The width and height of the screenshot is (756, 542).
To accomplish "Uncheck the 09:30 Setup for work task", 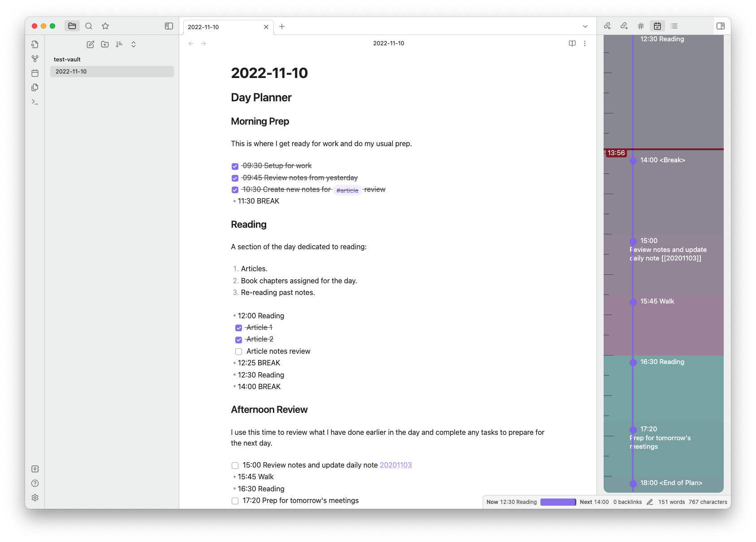I will (235, 166).
